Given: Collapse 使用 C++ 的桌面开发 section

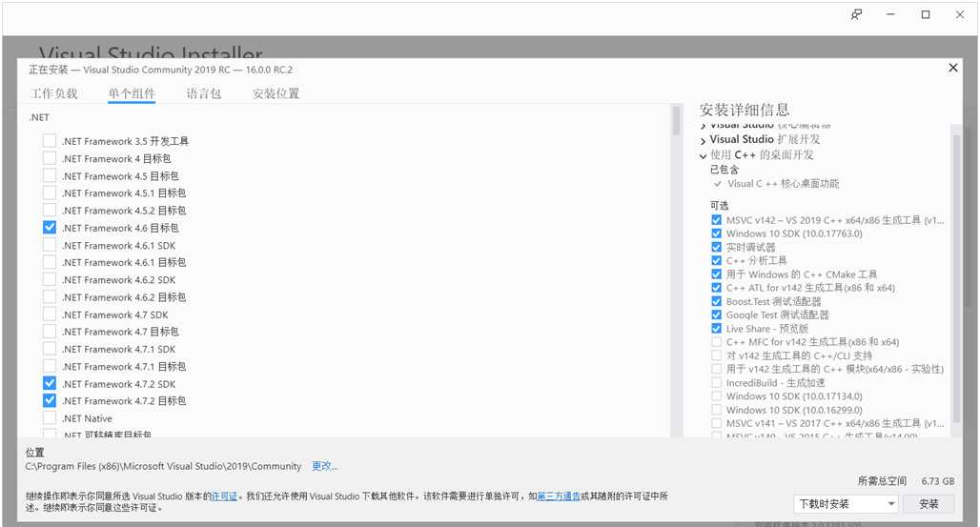Looking at the screenshot, I should [x=704, y=155].
